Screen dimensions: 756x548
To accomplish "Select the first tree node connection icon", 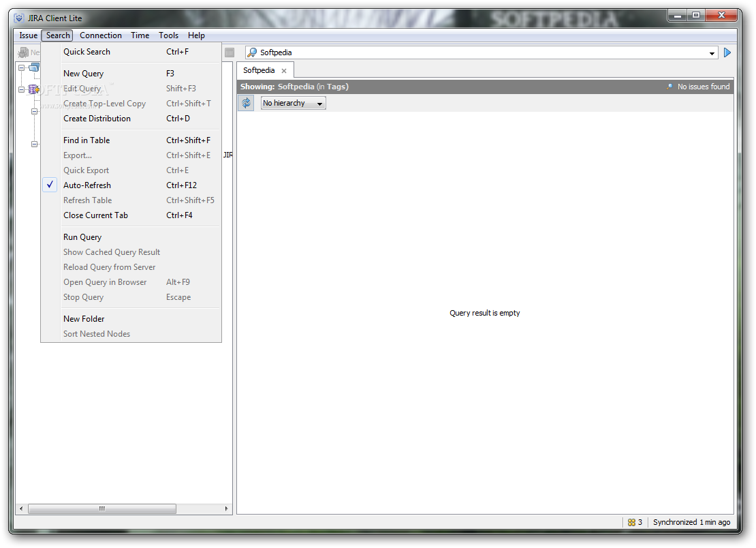I will tap(35, 67).
